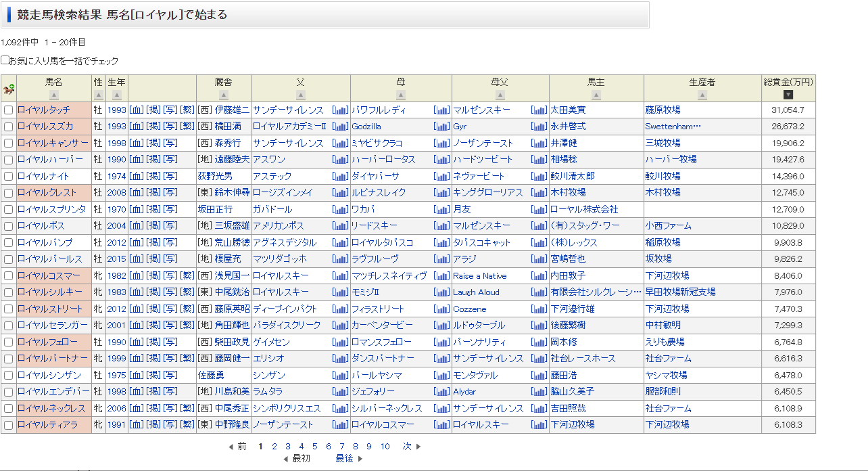
Task: Click chart icon next to dam Godzilla
Action: [441, 127]
